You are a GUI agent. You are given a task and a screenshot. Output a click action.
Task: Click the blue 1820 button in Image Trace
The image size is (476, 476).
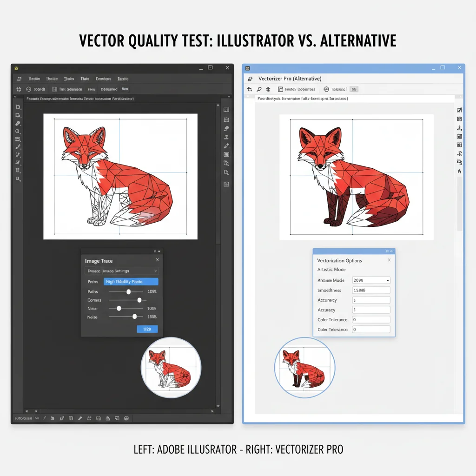tap(147, 329)
